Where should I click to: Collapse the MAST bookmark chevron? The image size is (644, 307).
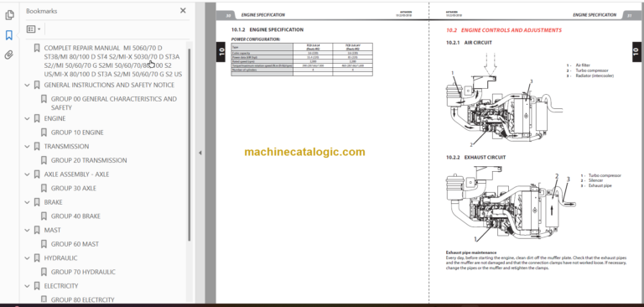pyautogui.click(x=28, y=231)
